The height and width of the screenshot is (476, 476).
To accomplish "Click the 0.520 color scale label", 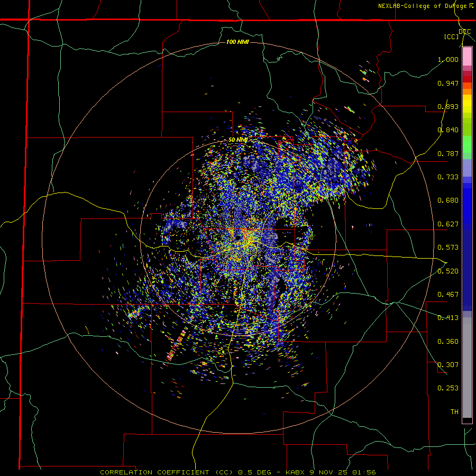I will (x=448, y=271).
